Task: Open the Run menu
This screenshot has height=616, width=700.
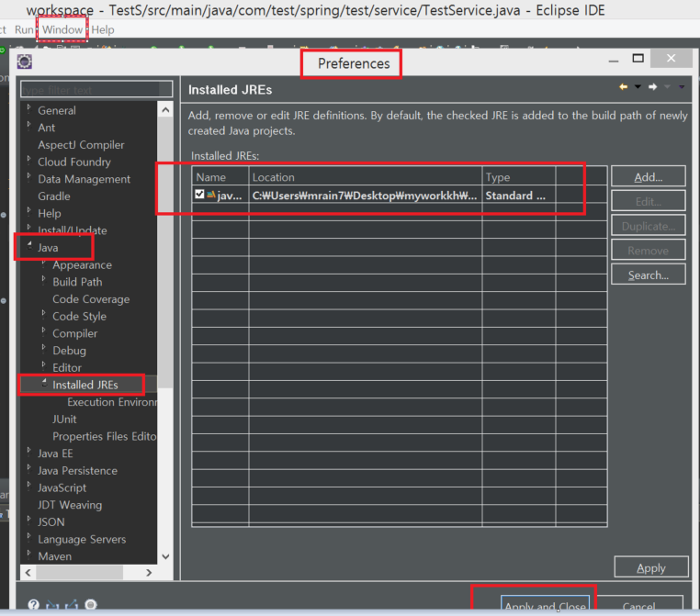Action: click(24, 30)
